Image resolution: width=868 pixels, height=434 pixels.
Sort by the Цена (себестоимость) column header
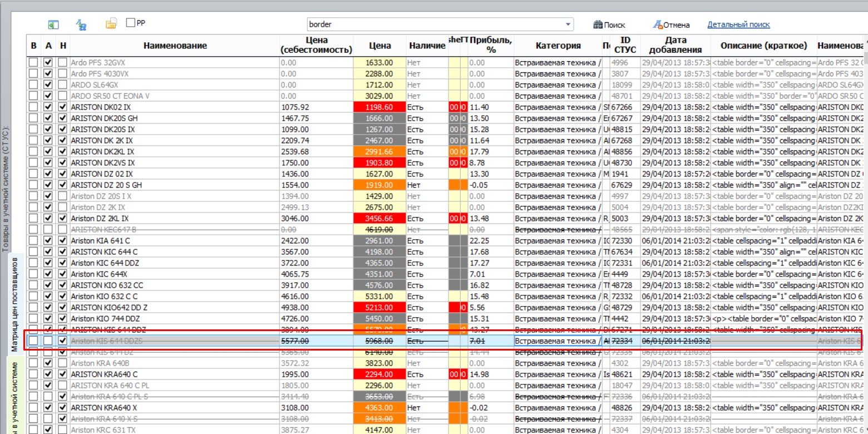[x=317, y=46]
